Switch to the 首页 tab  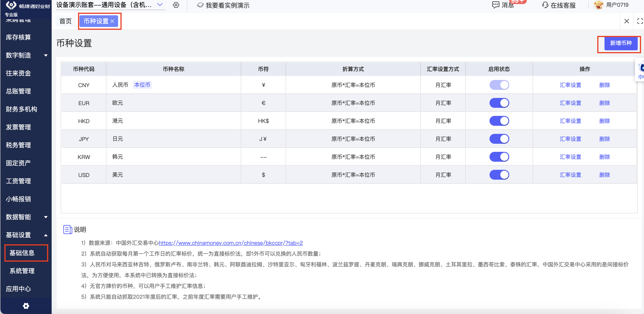(x=66, y=21)
